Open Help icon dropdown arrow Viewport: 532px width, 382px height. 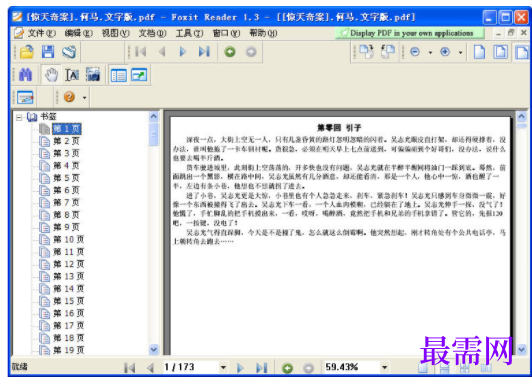[84, 98]
